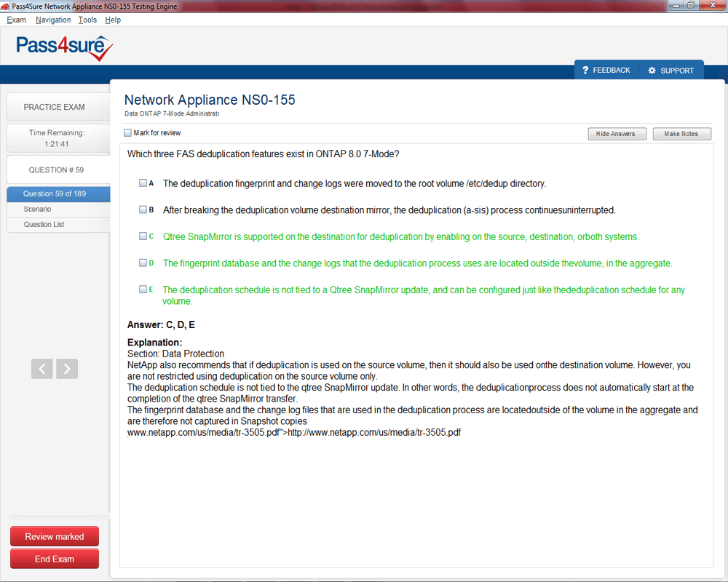Open the Support link
Screen dimensions: 728x582
(671, 71)
